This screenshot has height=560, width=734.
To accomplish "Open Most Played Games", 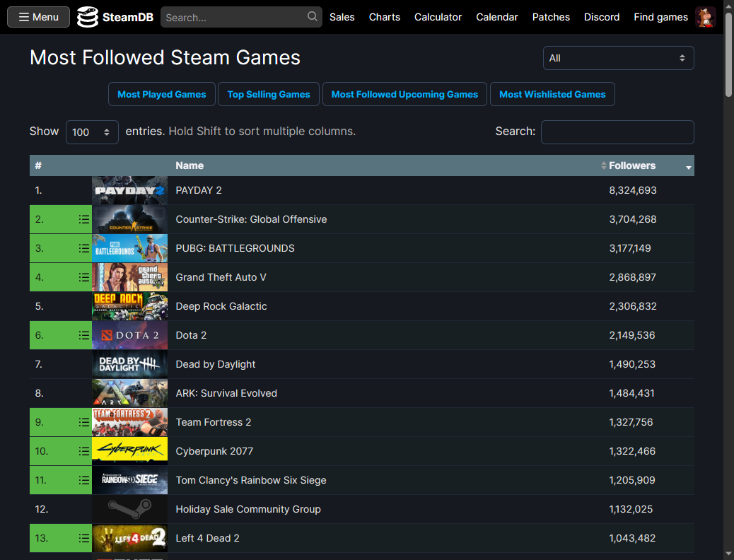I will pyautogui.click(x=161, y=94).
